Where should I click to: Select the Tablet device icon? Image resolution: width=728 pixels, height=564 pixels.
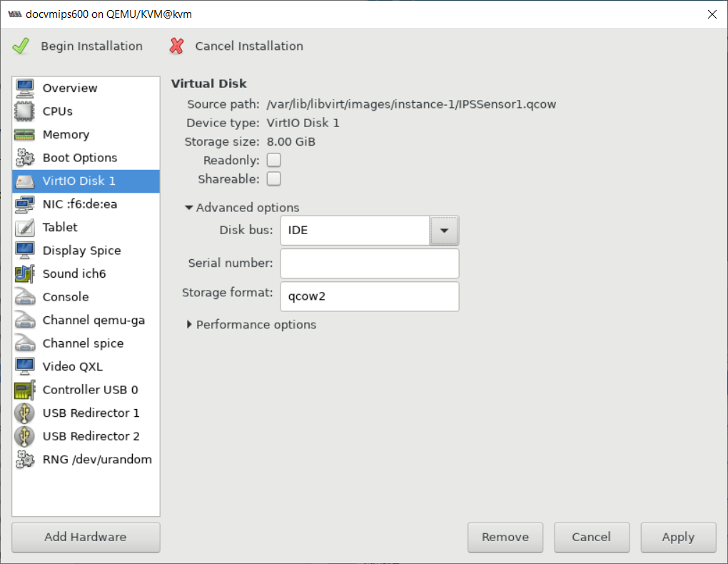point(24,228)
